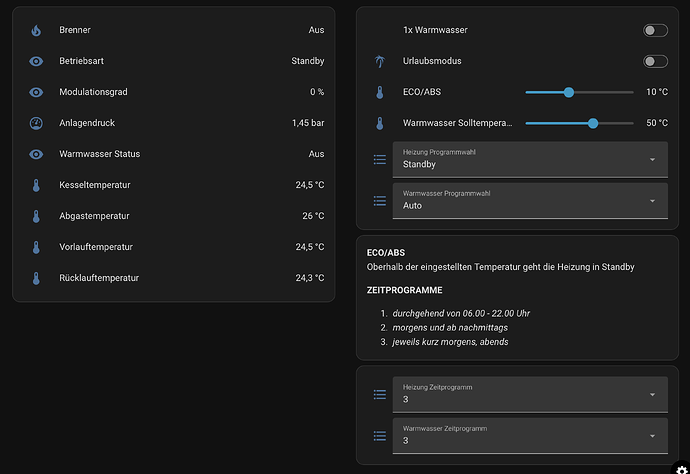This screenshot has width=690, height=474.
Task: Open the Warmwasser Programmwahl dropdown
Action: [530, 201]
